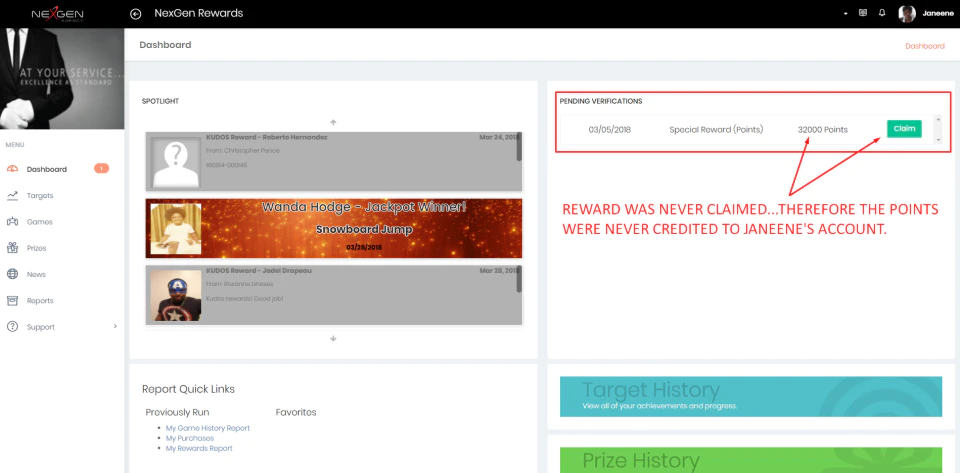Expand the Support submenu chevron

(115, 327)
